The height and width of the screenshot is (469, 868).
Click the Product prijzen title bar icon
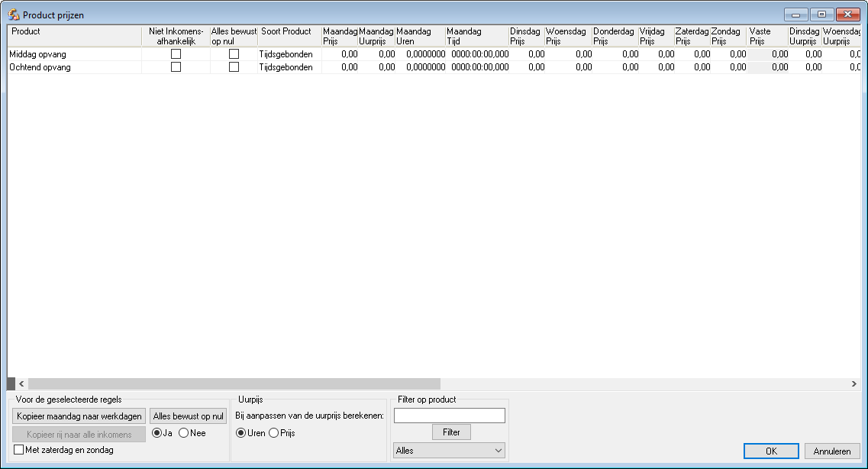(x=14, y=15)
